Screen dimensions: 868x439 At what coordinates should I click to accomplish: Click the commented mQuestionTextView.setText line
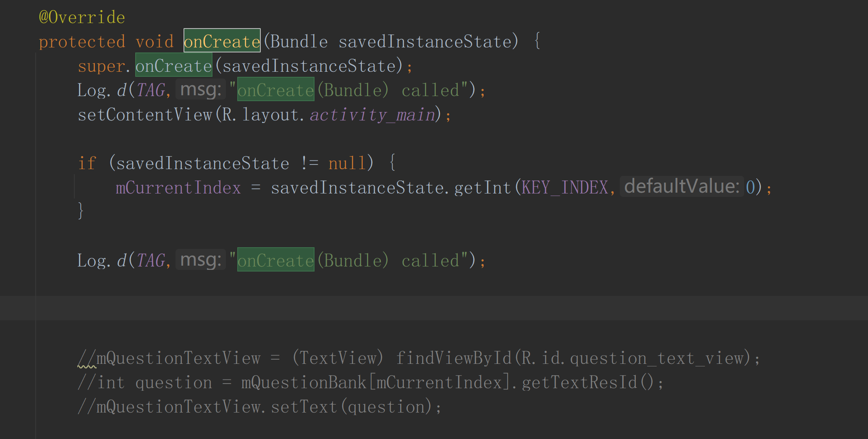click(260, 407)
